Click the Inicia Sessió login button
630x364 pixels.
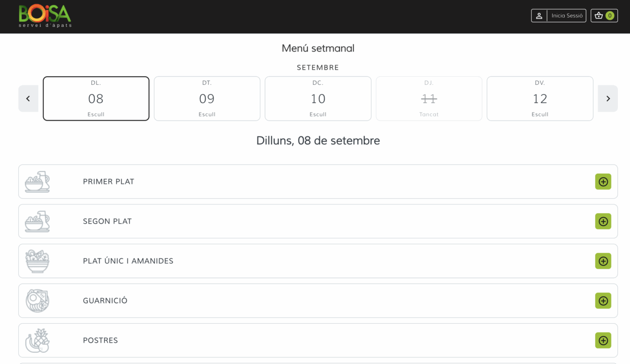559,16
